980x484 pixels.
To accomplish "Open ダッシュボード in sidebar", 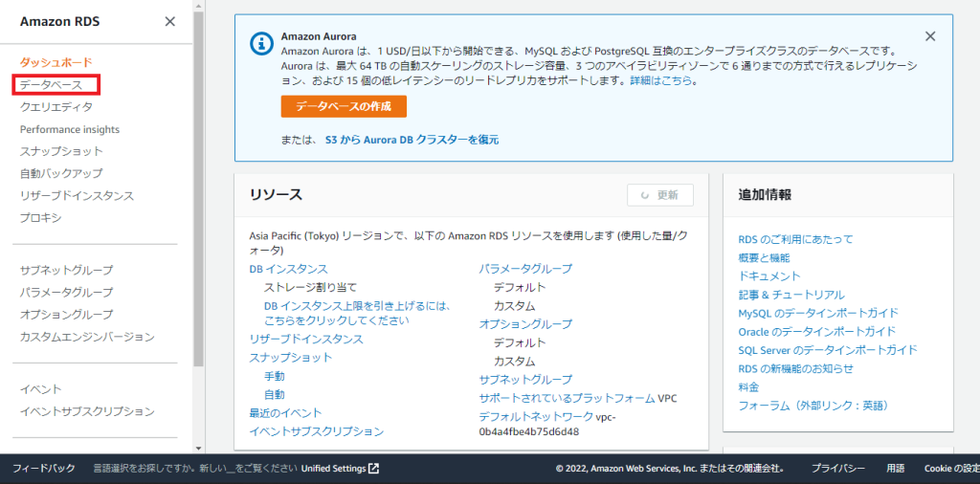I will tap(56, 62).
